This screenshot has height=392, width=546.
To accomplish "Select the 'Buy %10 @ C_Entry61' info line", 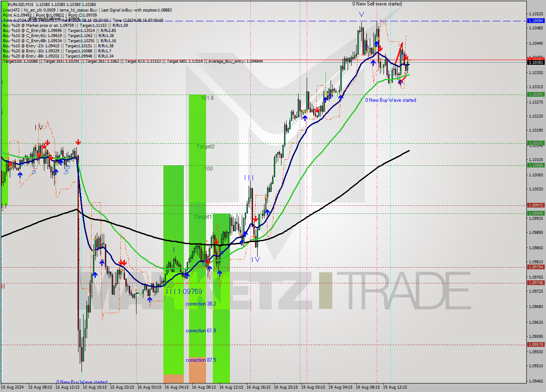I will tap(58, 36).
